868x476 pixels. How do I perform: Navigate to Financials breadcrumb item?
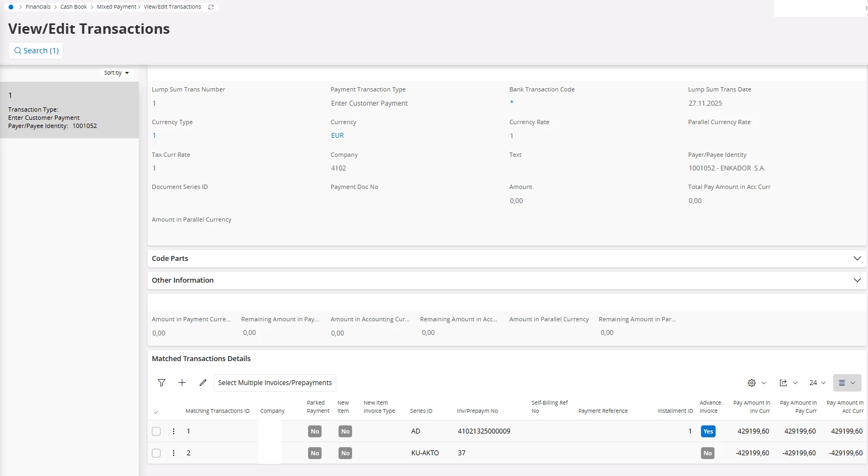pyautogui.click(x=38, y=7)
